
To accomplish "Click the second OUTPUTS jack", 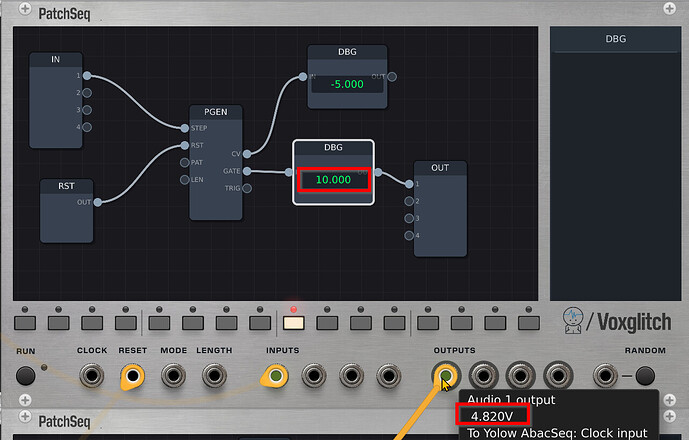I will pyautogui.click(x=483, y=376).
